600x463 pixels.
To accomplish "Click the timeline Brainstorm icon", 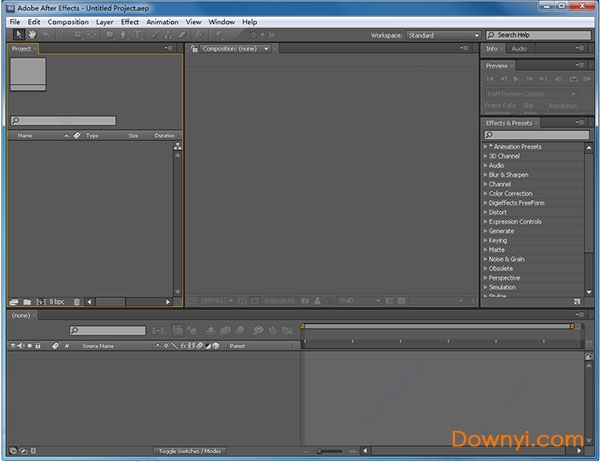I will [258, 330].
